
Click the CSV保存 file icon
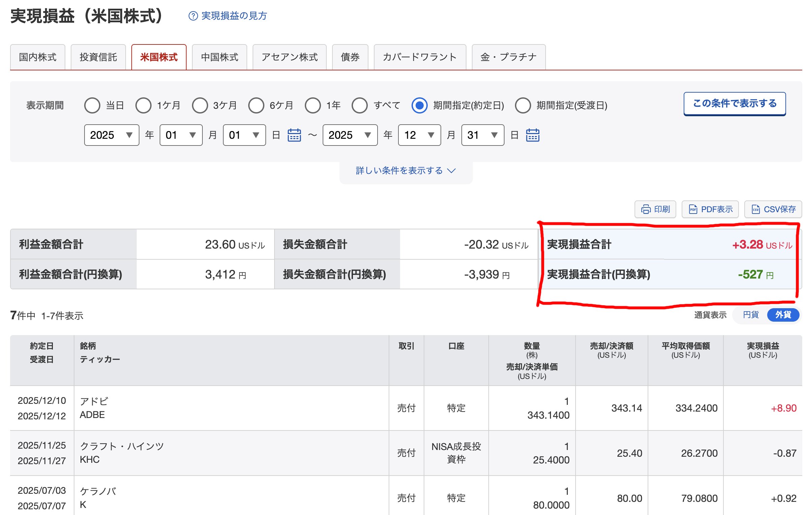[x=756, y=210]
